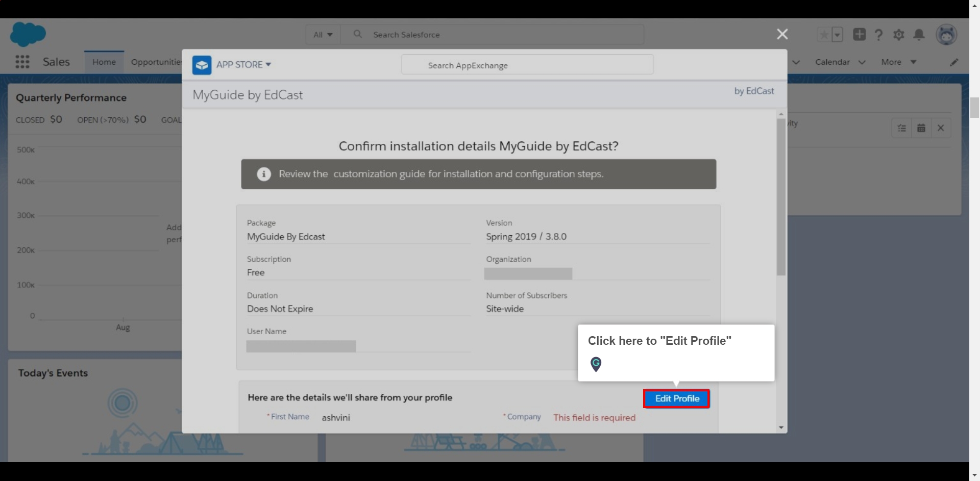Click the 'This field is required' company message
The height and width of the screenshot is (481, 980).
(595, 418)
